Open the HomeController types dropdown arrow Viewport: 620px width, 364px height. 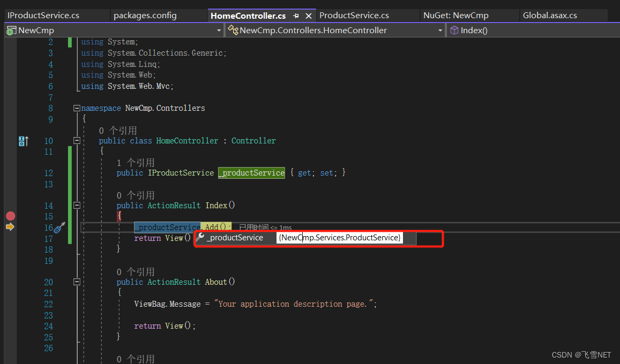click(x=439, y=30)
